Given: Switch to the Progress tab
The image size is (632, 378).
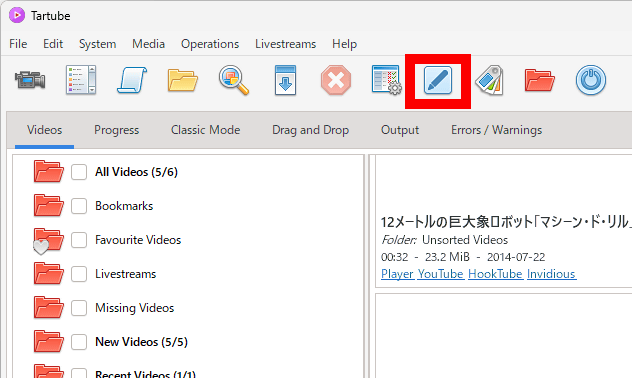Looking at the screenshot, I should pos(116,130).
